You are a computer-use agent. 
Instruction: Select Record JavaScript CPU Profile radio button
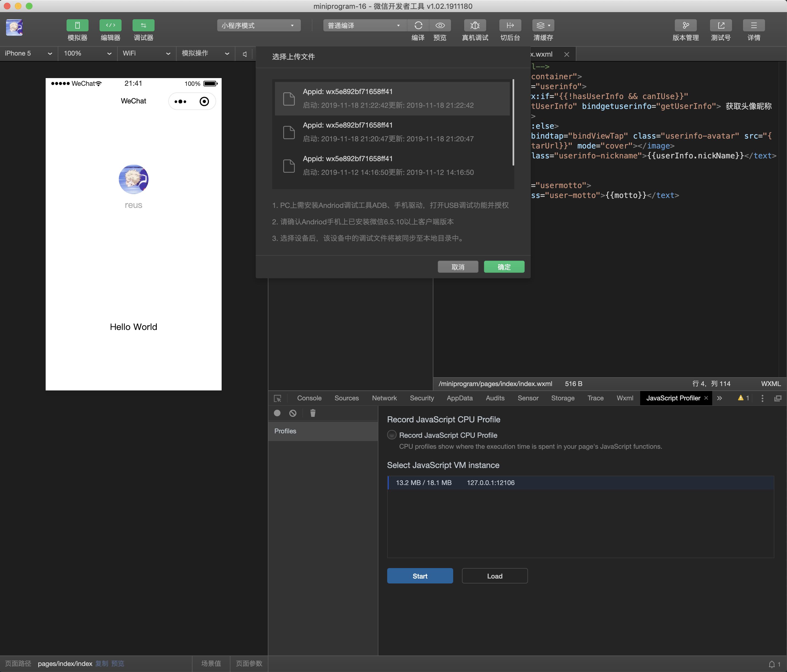[x=392, y=435]
